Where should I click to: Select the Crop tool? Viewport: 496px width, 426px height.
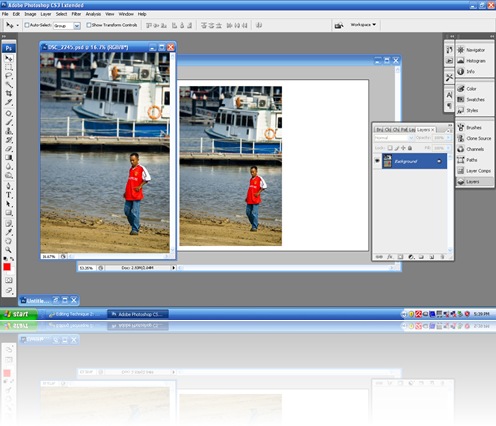click(x=9, y=93)
